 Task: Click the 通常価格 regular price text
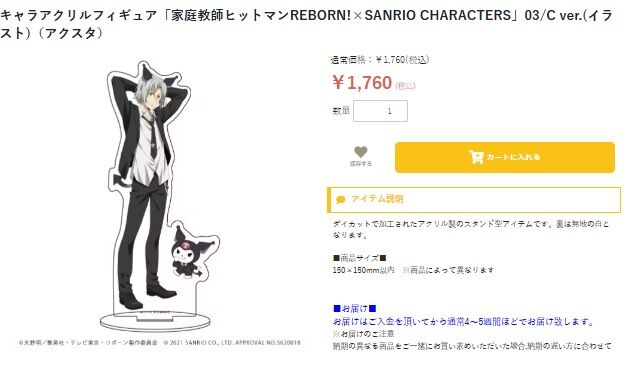click(x=380, y=60)
